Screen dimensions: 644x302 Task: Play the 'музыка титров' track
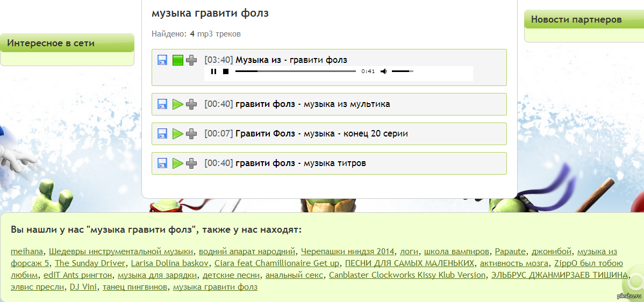pos(178,163)
